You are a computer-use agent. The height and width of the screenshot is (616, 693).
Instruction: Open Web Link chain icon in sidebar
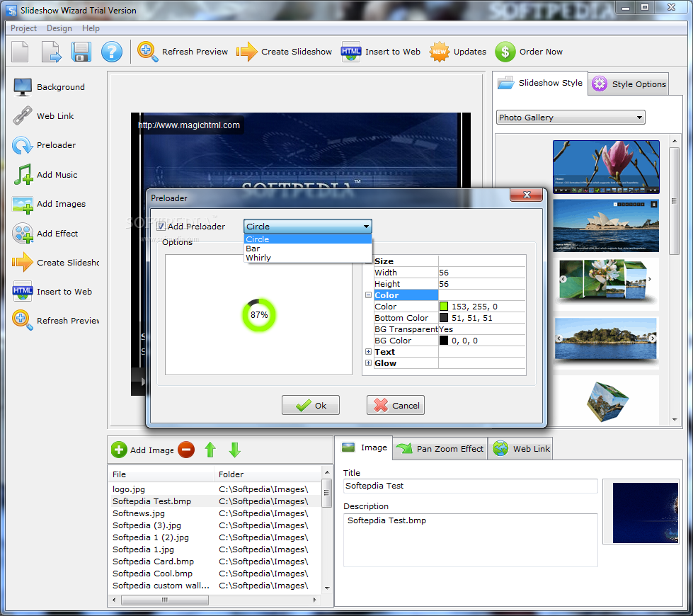coord(22,116)
